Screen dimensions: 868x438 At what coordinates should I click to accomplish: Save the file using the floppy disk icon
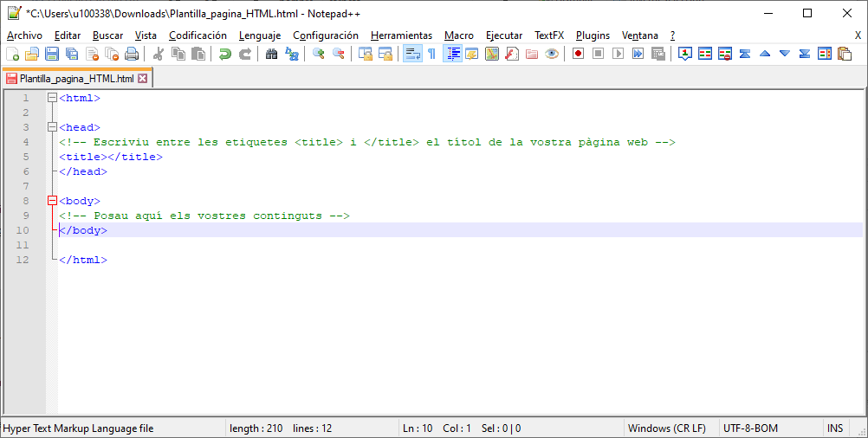52,54
